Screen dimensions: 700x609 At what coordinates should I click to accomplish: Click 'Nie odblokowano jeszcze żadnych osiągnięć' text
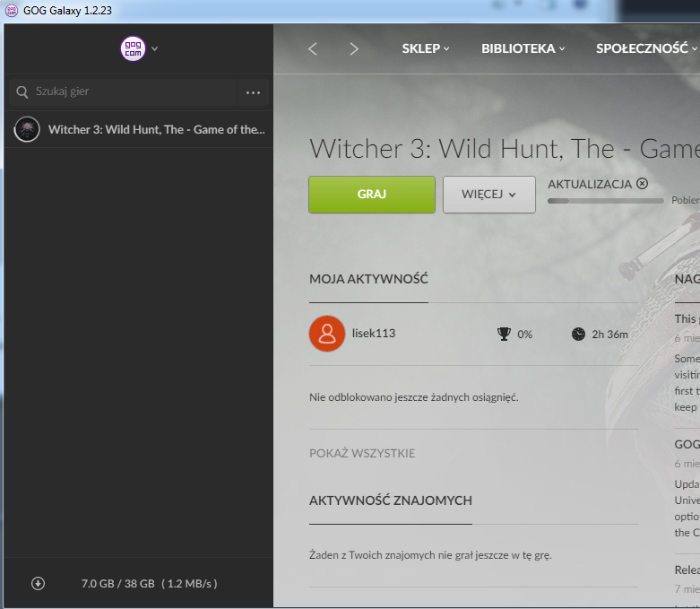(x=414, y=397)
